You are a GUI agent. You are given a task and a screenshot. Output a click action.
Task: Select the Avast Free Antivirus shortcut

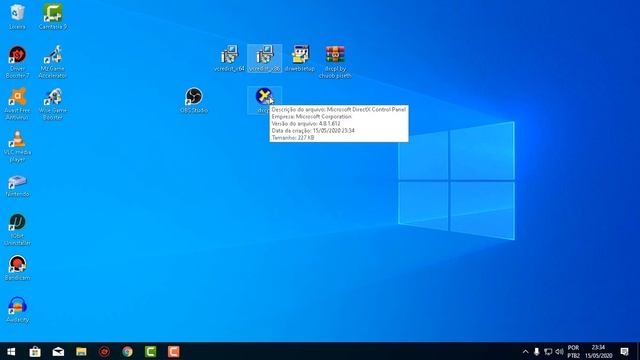click(18, 103)
